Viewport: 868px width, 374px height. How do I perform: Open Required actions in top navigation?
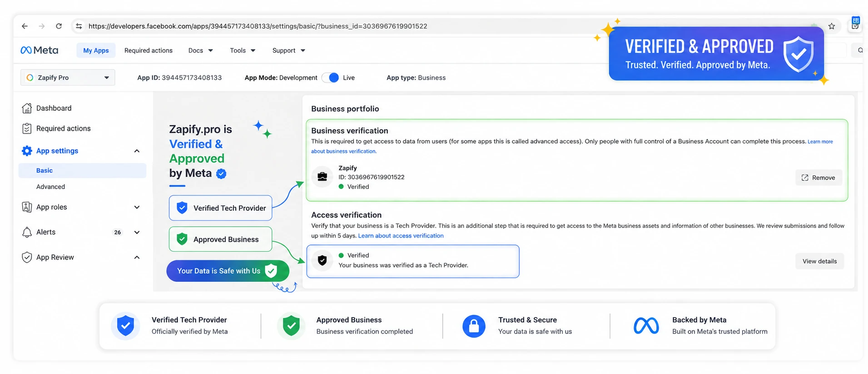(149, 50)
